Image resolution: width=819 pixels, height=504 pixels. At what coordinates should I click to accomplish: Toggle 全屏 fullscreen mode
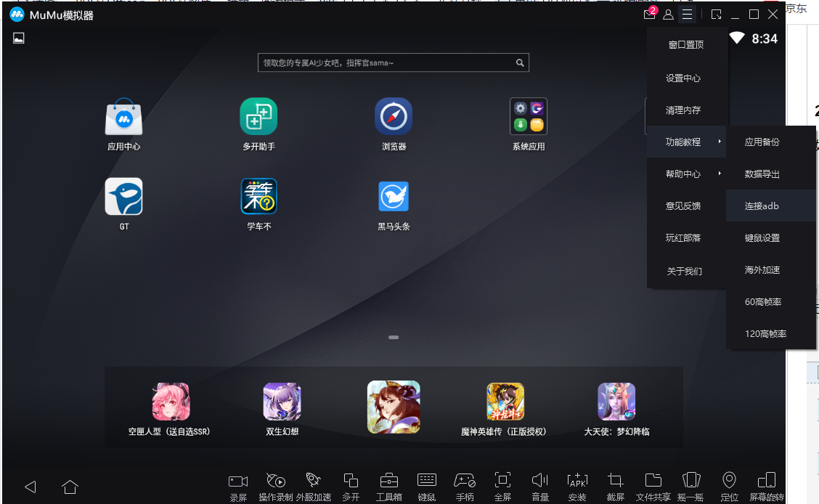click(x=502, y=487)
